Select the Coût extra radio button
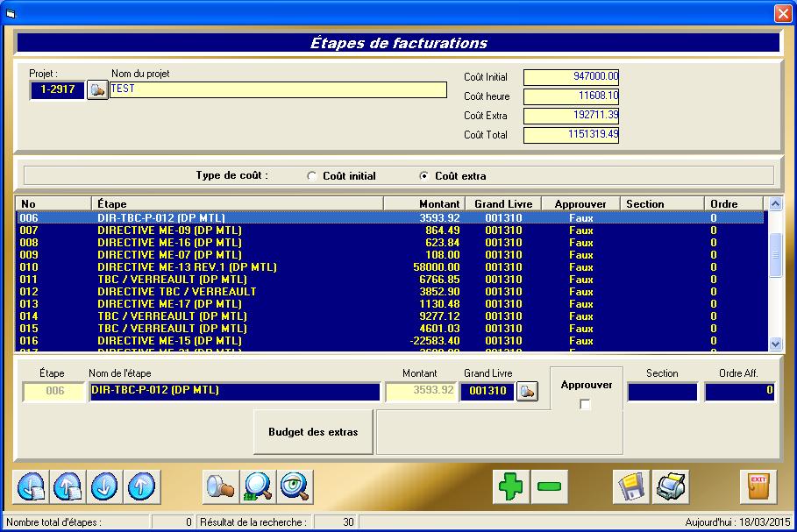 [x=424, y=176]
